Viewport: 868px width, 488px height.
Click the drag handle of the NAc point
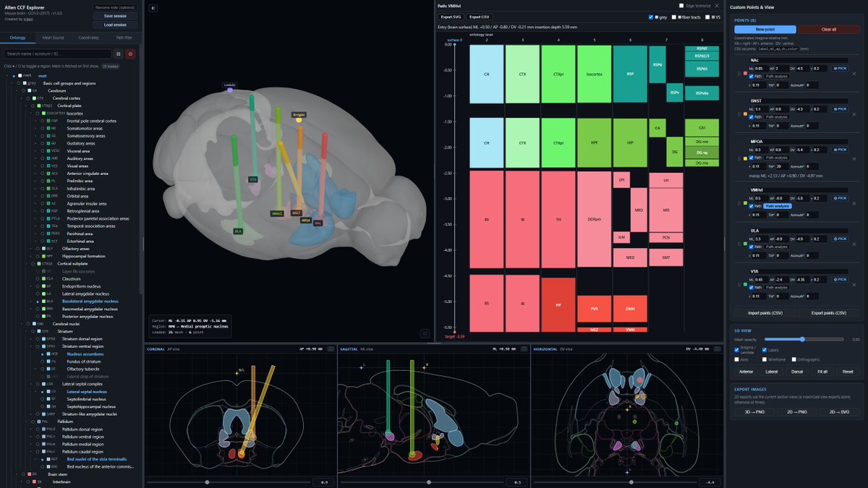coord(739,74)
